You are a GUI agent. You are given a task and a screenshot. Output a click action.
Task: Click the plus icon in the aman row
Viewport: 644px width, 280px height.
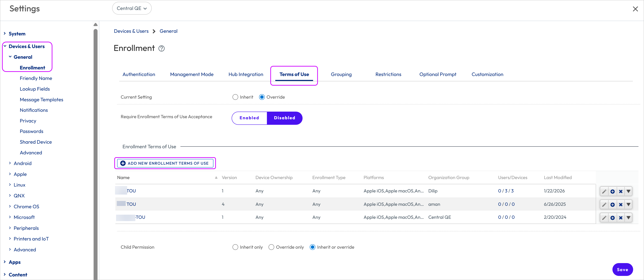[x=612, y=205]
